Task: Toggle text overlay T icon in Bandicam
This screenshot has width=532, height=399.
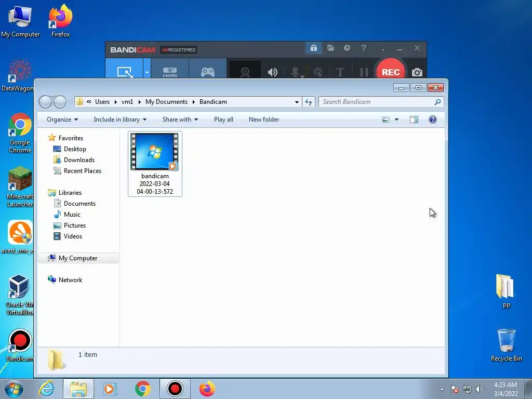Action: pyautogui.click(x=340, y=72)
